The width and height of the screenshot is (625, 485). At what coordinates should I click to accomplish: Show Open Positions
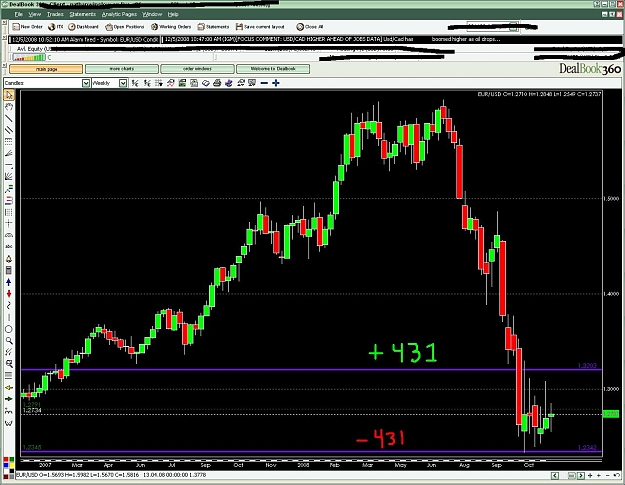(x=124, y=27)
